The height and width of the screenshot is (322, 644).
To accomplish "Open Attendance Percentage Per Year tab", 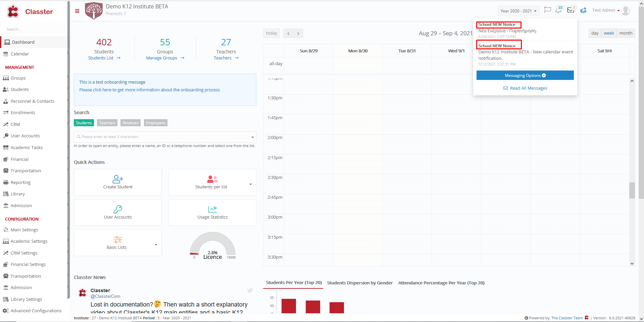I will [441, 283].
